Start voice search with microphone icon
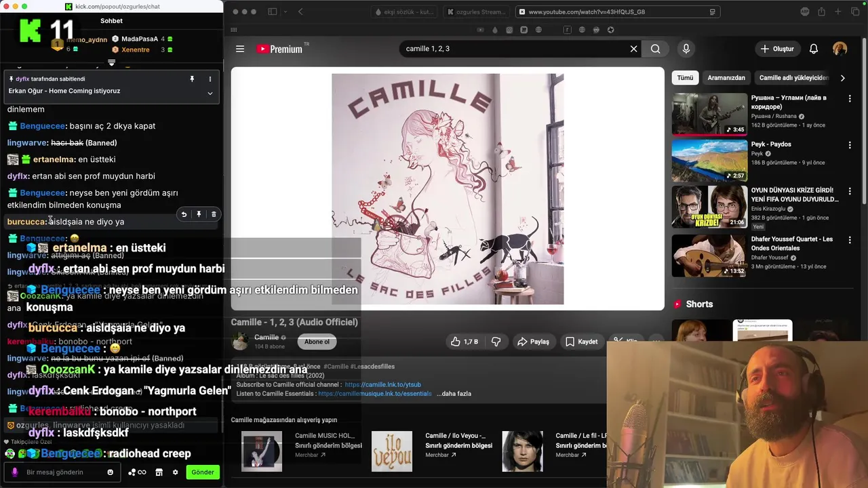This screenshot has width=868, height=488. pos(686,49)
